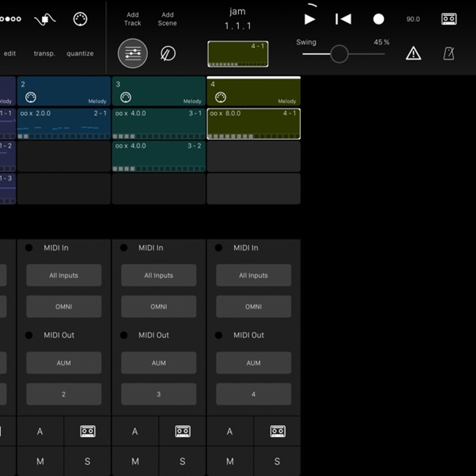Viewport: 476px width, 476px height.
Task: Click track 2 cassette record icon
Action: click(88, 431)
